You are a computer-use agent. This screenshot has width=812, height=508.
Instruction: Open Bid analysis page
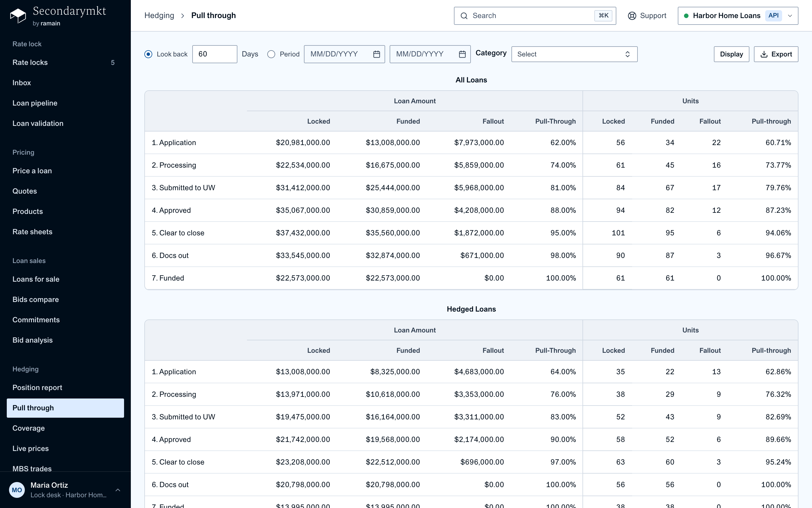click(x=65, y=340)
